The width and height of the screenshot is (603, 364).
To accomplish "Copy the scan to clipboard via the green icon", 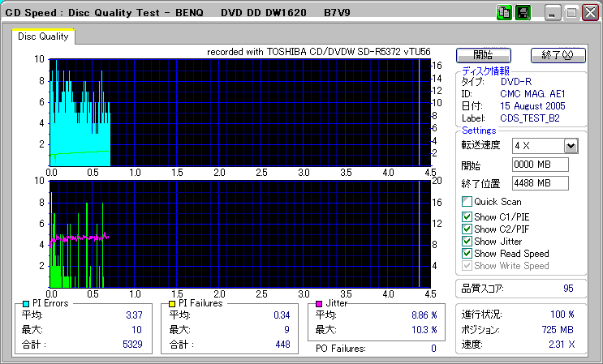I will pos(503,13).
